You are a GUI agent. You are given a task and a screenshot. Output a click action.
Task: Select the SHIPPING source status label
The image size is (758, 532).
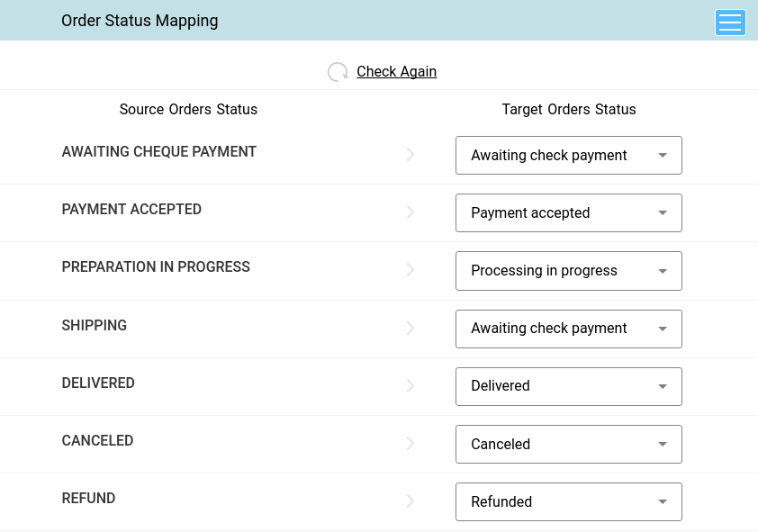(95, 325)
